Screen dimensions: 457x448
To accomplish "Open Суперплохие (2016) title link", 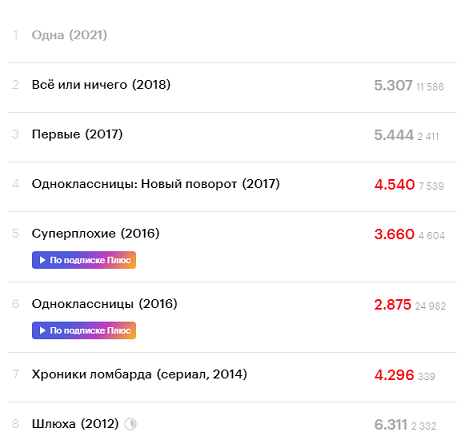I will (96, 233).
